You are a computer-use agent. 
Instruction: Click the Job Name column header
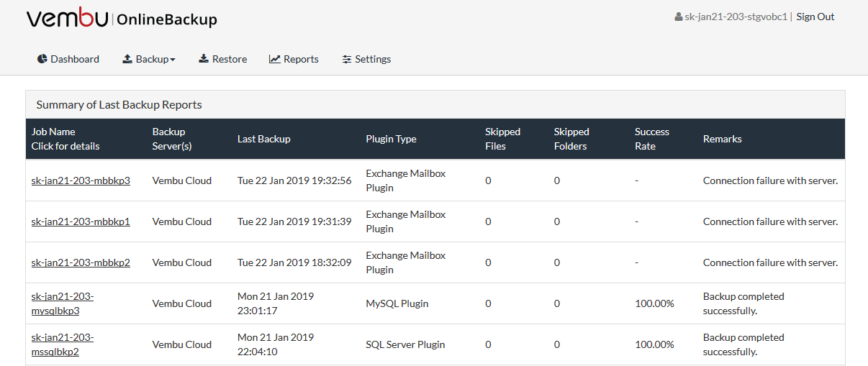65,139
